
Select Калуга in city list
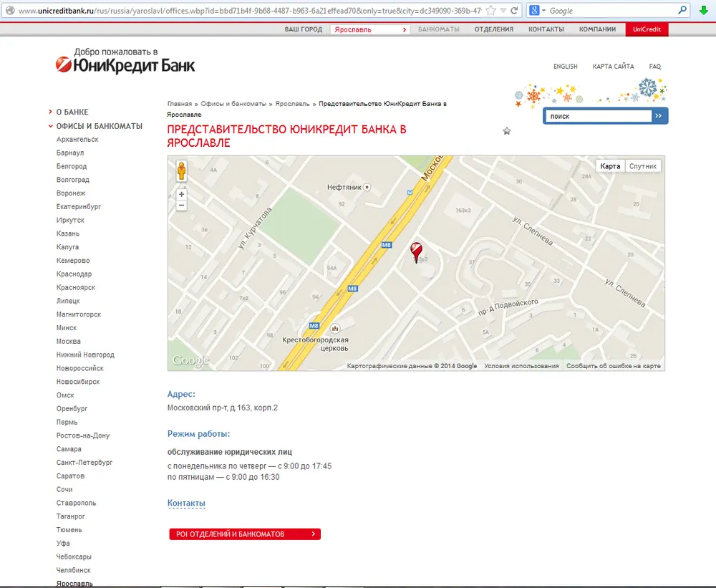click(x=67, y=247)
